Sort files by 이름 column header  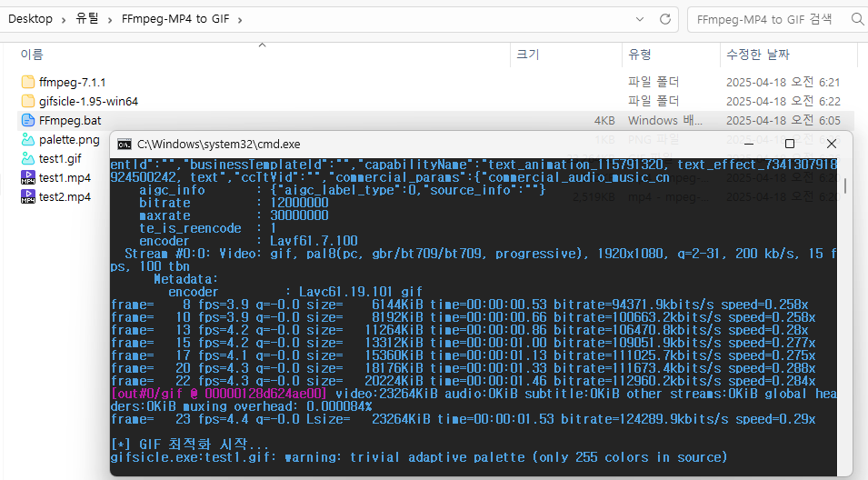32,55
